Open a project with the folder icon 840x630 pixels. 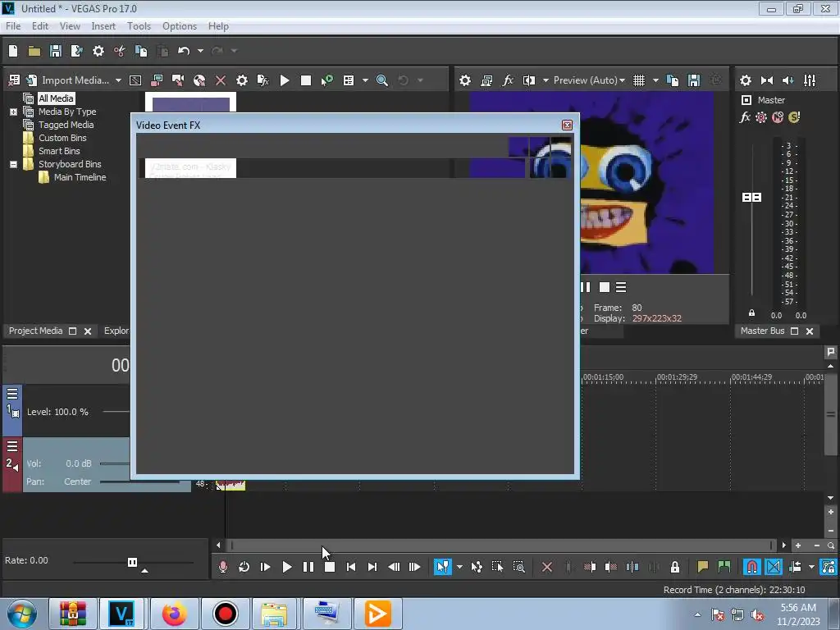[34, 51]
